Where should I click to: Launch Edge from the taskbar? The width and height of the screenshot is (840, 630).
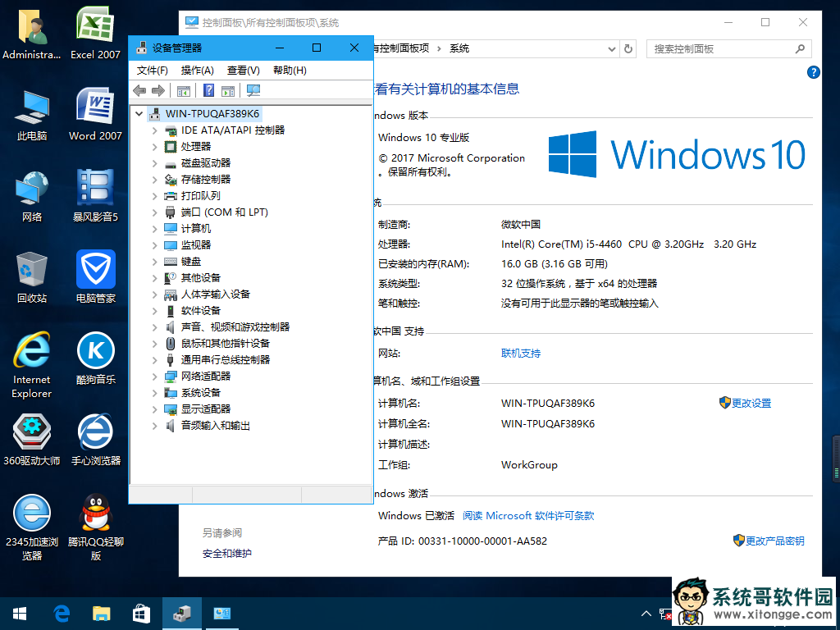coord(62,614)
